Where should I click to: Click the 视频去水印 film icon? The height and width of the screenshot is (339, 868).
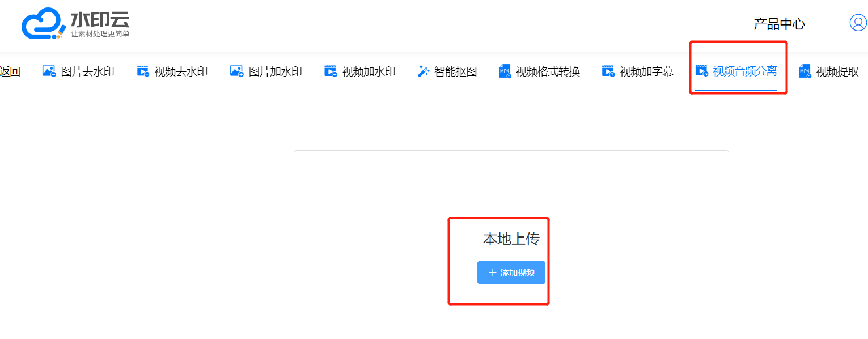pos(143,71)
